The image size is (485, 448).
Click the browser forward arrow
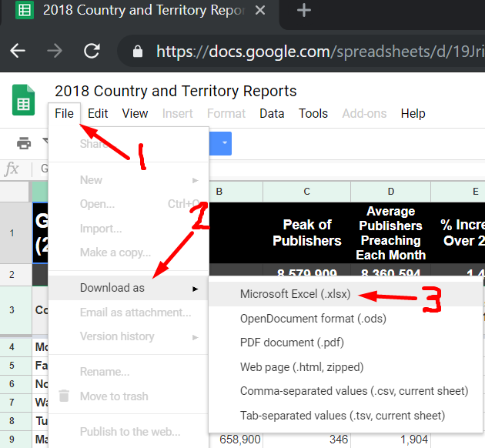click(x=55, y=51)
